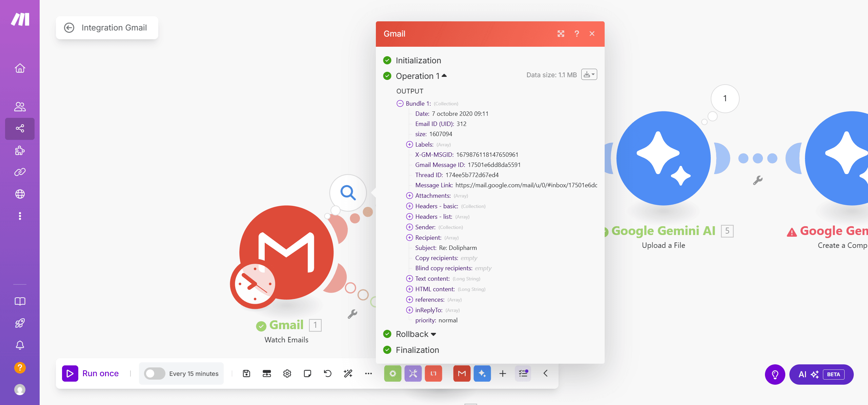This screenshot has width=868, height=405.
Task: Go back using the arrow icon
Action: [69, 28]
